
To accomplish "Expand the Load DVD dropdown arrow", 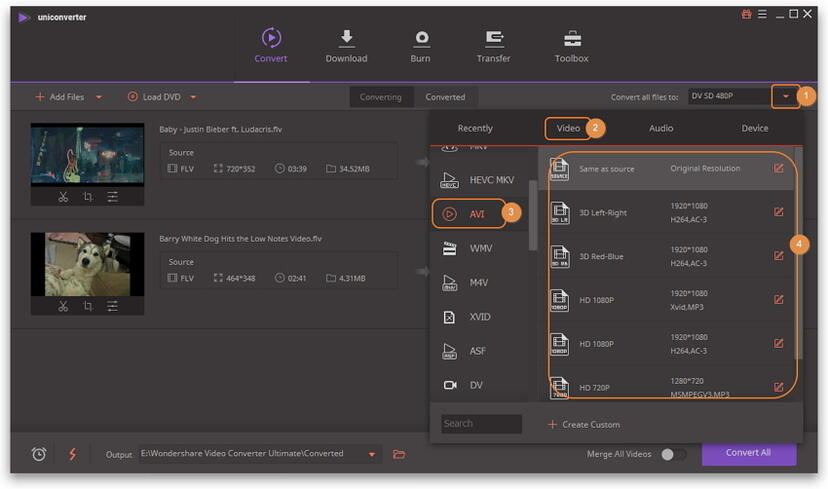I will coord(193,97).
